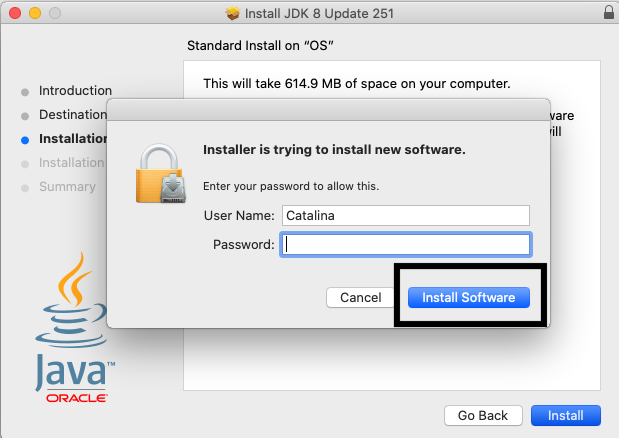
Task: Click 'Installer is trying to install new software.'
Action: point(334,150)
